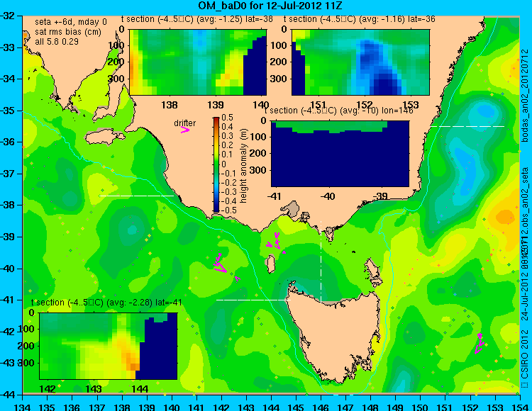Viewport: 532px width, 411px height.
Task: Click the "t section ... (avg: -1.16) lat=-36" heading
Action: coord(360,19)
